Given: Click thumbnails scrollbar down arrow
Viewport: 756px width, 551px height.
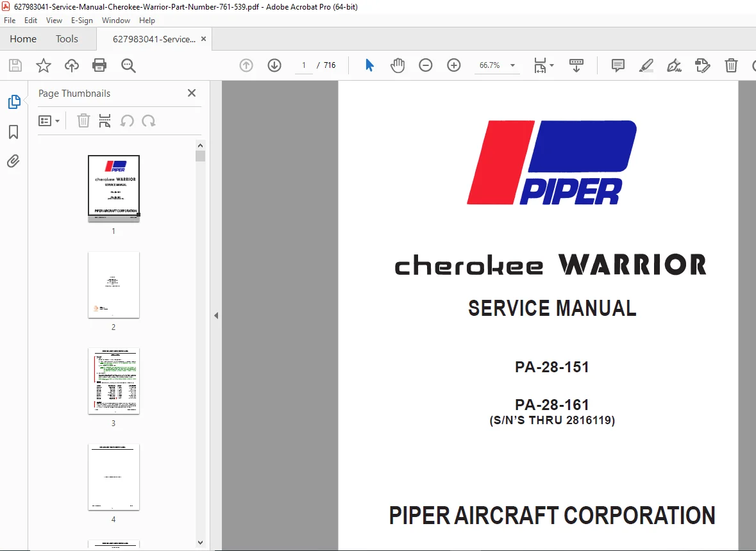Looking at the screenshot, I should [x=201, y=542].
